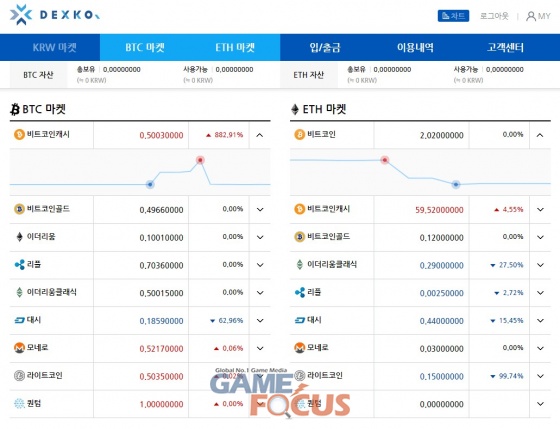
Task: Click 이더리움클래식 icon in ETH market
Action: pyautogui.click(x=300, y=264)
